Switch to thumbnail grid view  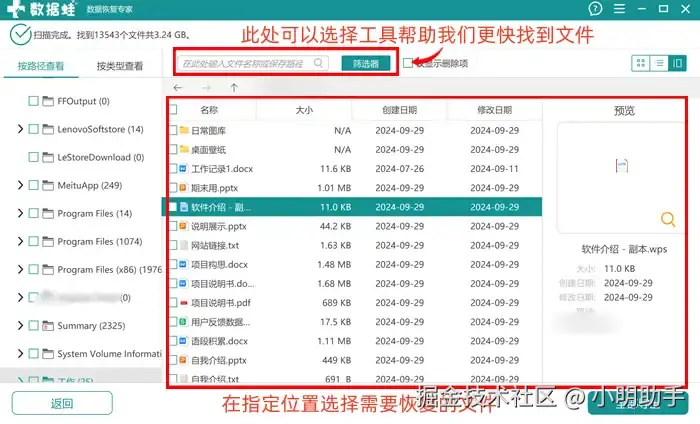641,63
